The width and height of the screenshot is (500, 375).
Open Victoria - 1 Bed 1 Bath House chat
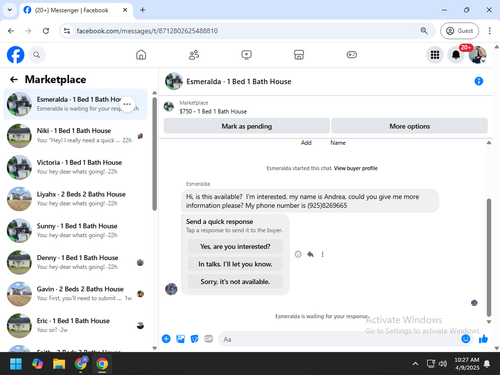point(75,167)
